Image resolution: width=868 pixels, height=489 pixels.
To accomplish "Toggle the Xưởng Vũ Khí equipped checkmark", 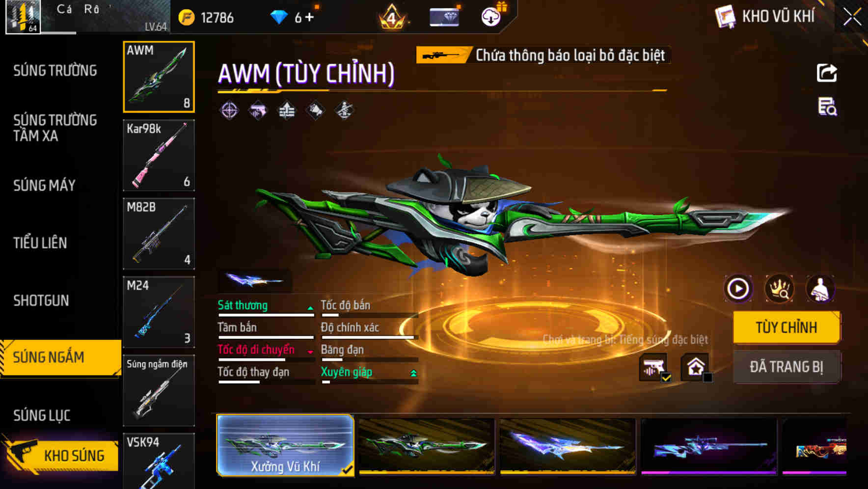I will click(347, 470).
